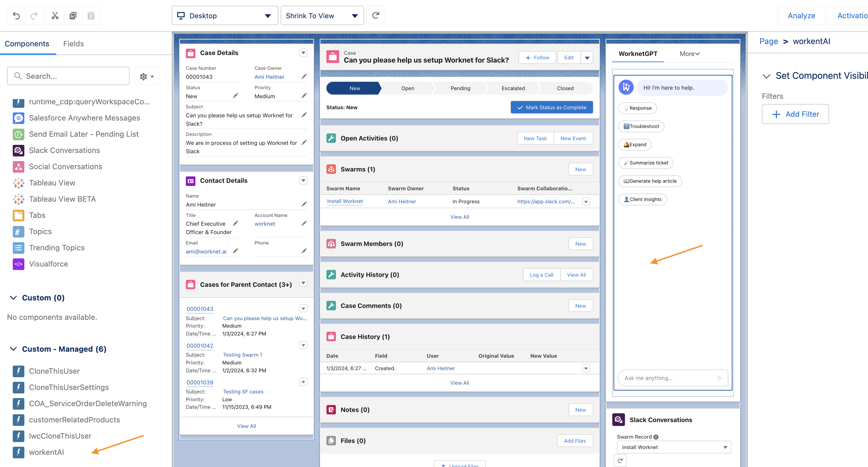Open case 00001039 link

click(200, 382)
